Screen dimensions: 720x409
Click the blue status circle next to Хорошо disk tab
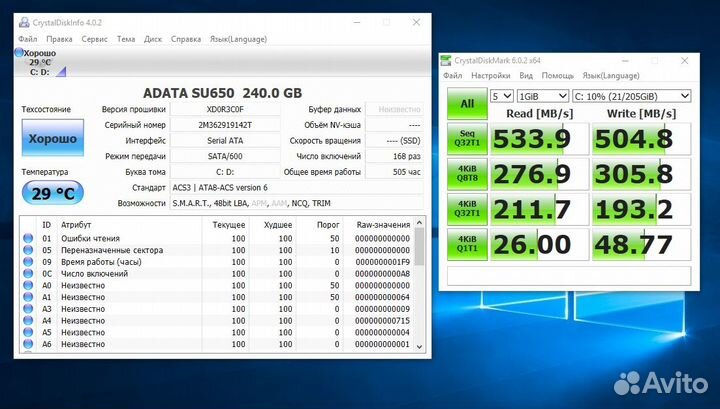(19, 52)
